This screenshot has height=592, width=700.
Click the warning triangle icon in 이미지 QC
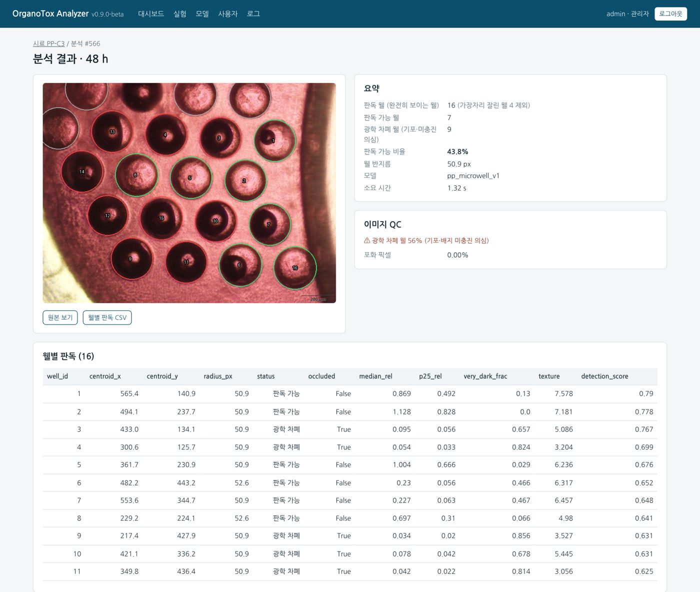pos(367,240)
